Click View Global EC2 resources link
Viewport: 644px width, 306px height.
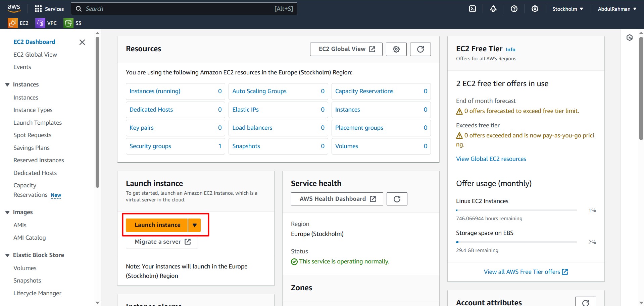click(x=491, y=159)
